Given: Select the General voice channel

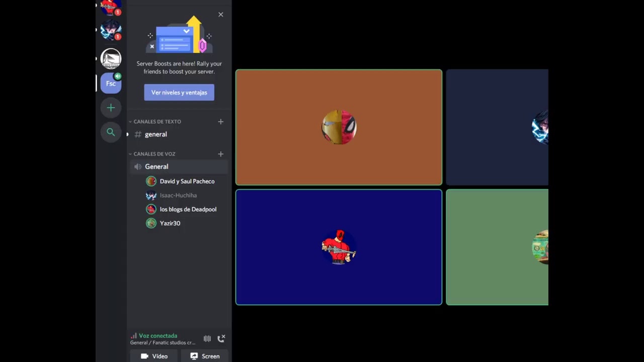Looking at the screenshot, I should pyautogui.click(x=179, y=166).
